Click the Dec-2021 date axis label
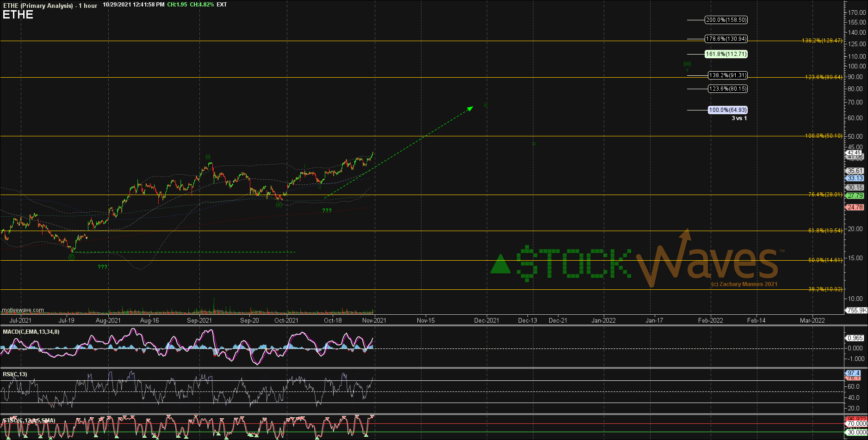Image resolution: width=868 pixels, height=440 pixels. pos(487,320)
